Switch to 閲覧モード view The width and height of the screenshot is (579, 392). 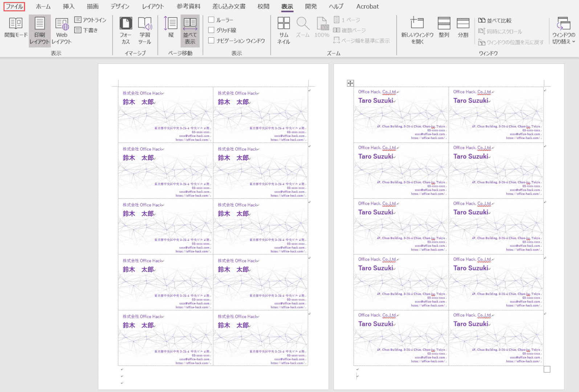click(x=16, y=27)
